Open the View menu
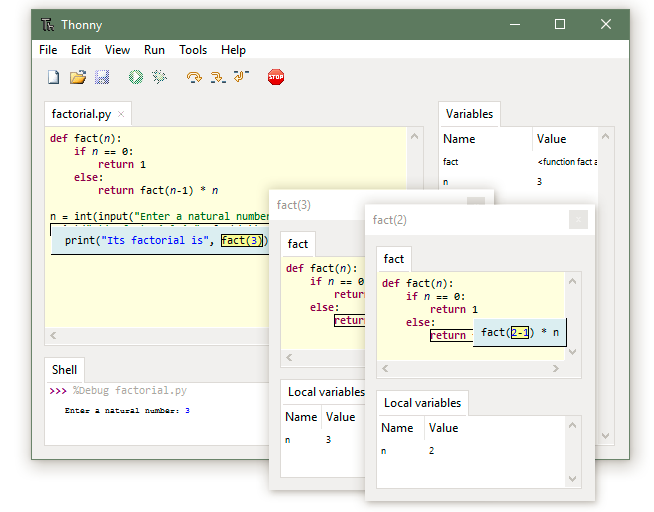This screenshot has width=654, height=512. (x=117, y=50)
